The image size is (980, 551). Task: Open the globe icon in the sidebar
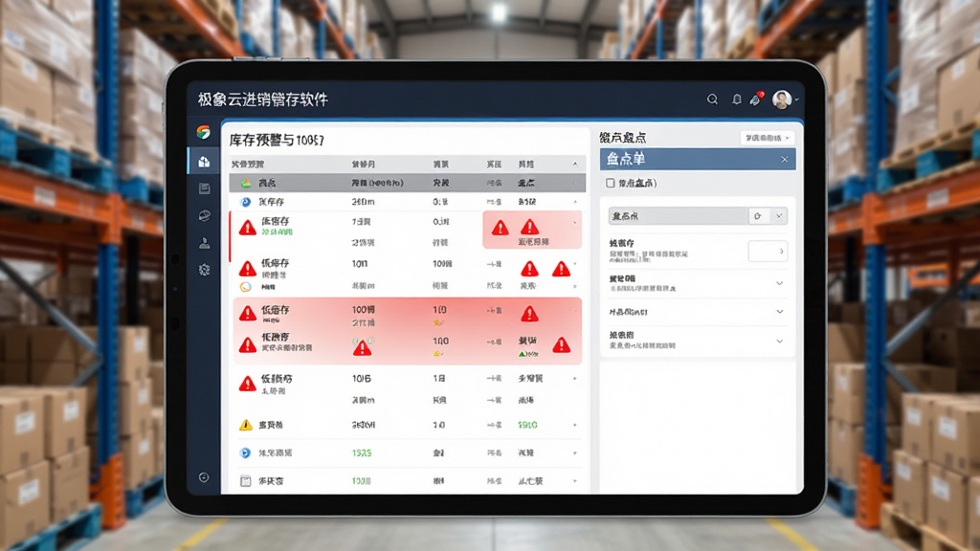click(205, 215)
